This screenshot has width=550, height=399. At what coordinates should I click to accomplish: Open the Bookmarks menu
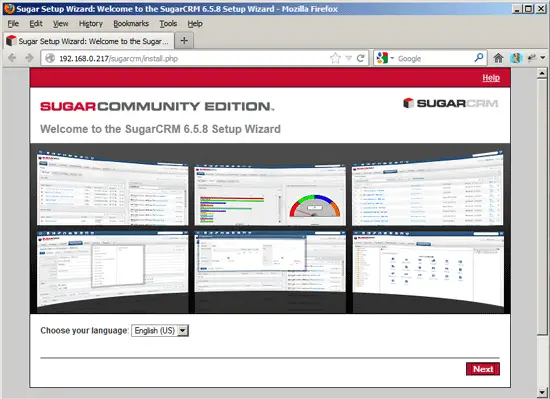pyautogui.click(x=131, y=23)
